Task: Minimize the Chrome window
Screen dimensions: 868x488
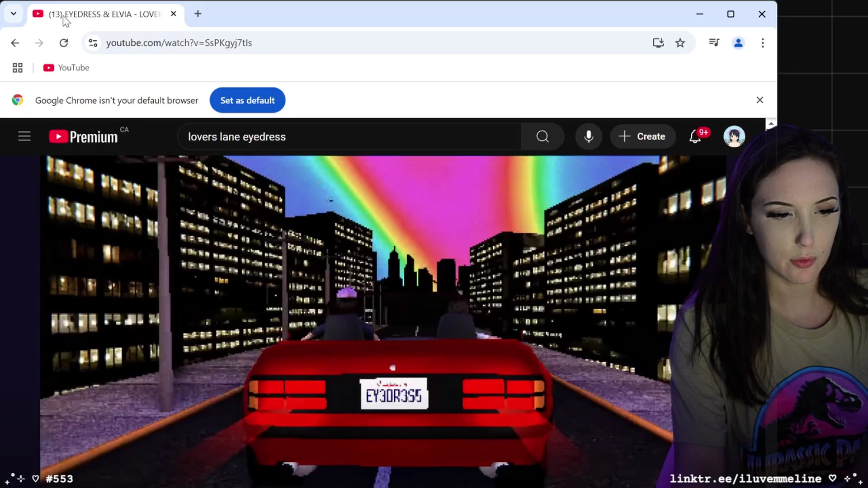Action: [700, 14]
